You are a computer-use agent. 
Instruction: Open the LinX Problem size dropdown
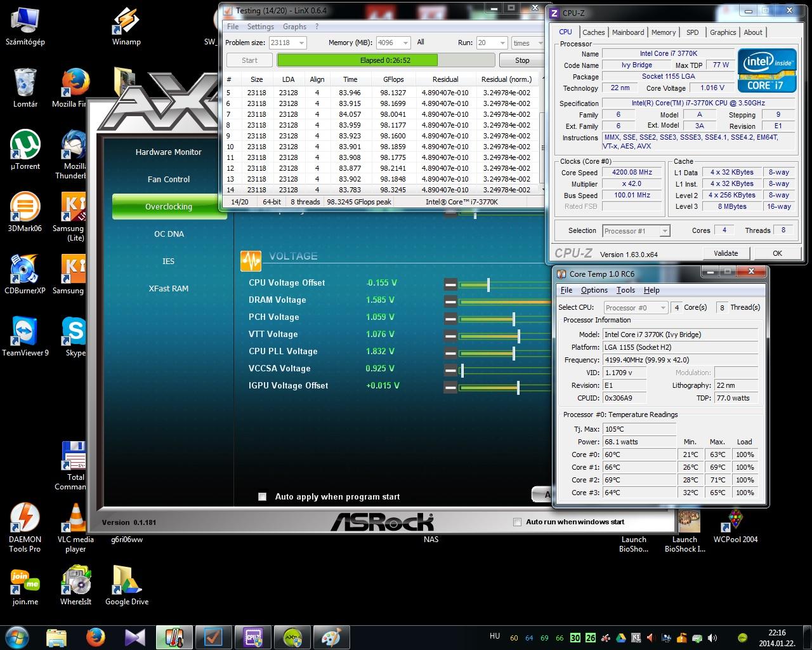(x=287, y=43)
